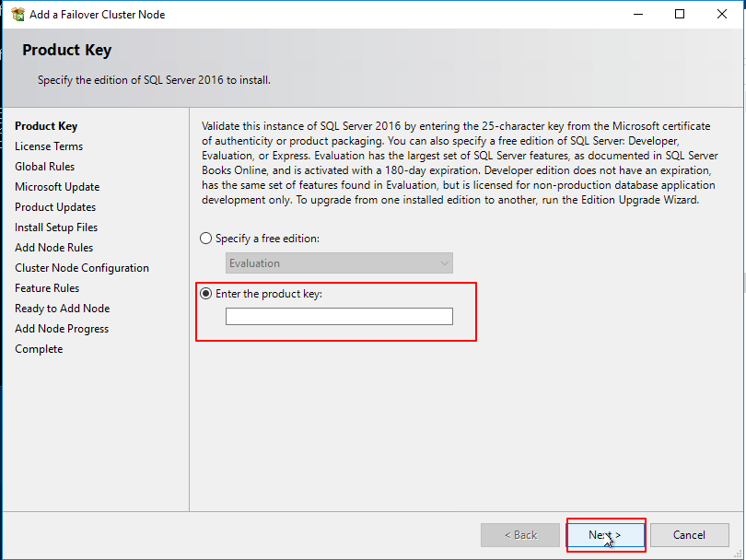
Task: Click the 'Product Key' page heading
Action: [67, 50]
